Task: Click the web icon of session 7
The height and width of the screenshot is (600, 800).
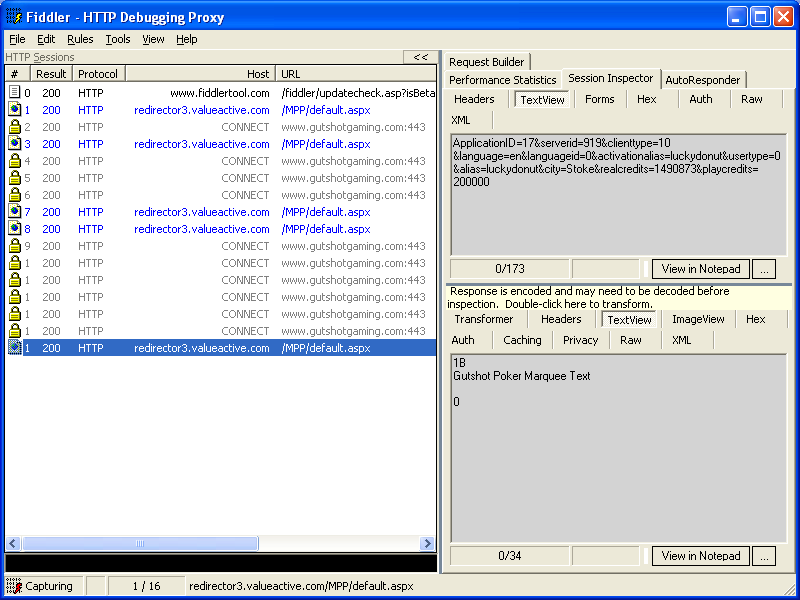Action: pos(15,212)
